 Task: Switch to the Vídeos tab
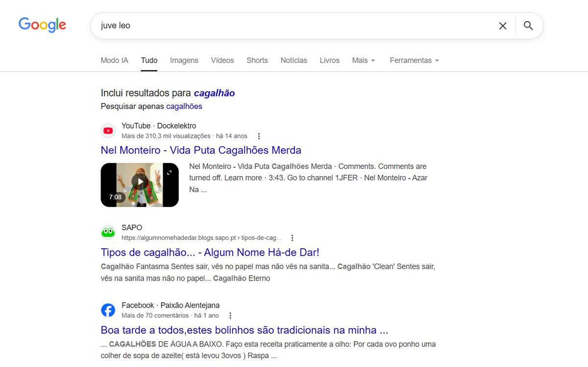point(222,60)
